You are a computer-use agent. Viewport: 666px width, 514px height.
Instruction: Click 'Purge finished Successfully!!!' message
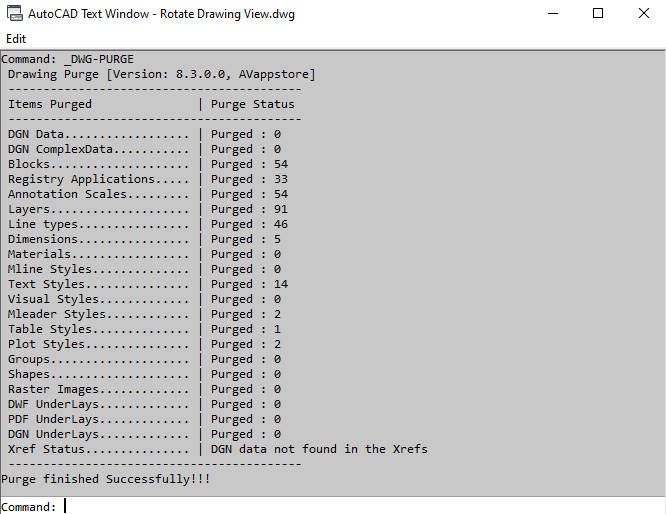pyautogui.click(x=106, y=479)
